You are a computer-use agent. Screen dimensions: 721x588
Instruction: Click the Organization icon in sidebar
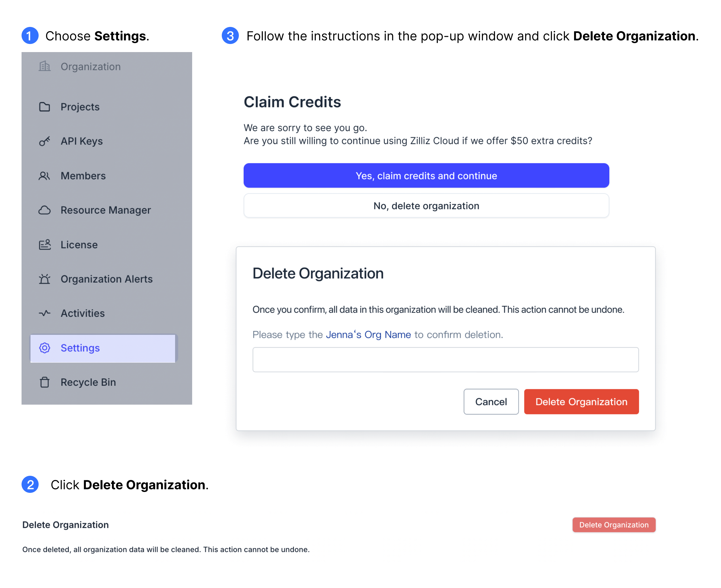coord(45,66)
